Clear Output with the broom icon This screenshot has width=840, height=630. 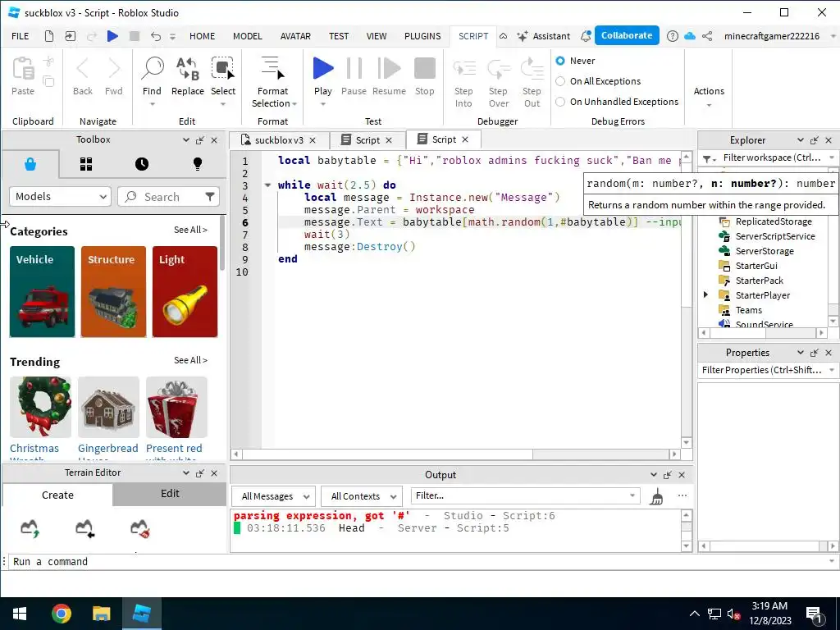click(657, 496)
